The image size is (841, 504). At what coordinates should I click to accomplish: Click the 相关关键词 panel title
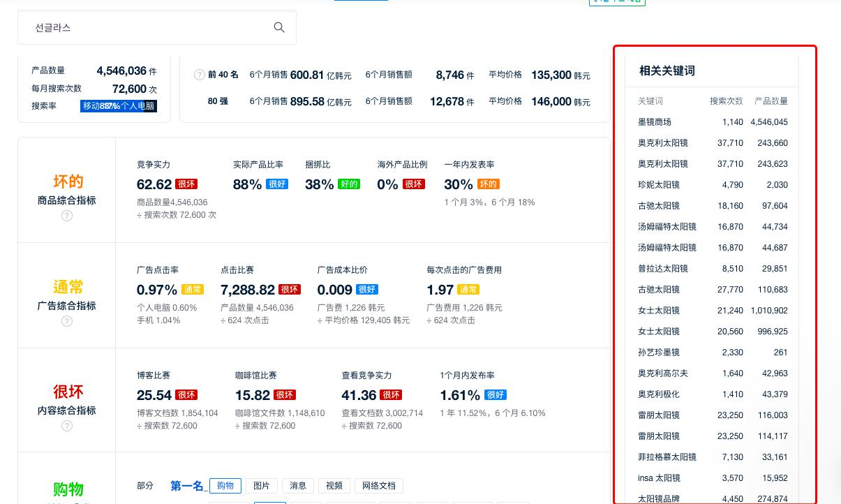[x=667, y=71]
